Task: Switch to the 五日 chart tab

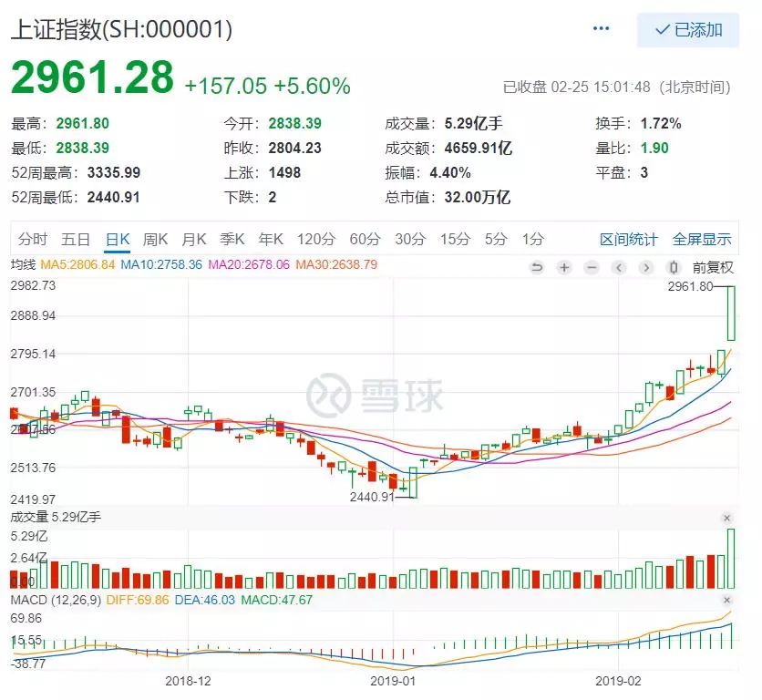Action: tap(76, 239)
